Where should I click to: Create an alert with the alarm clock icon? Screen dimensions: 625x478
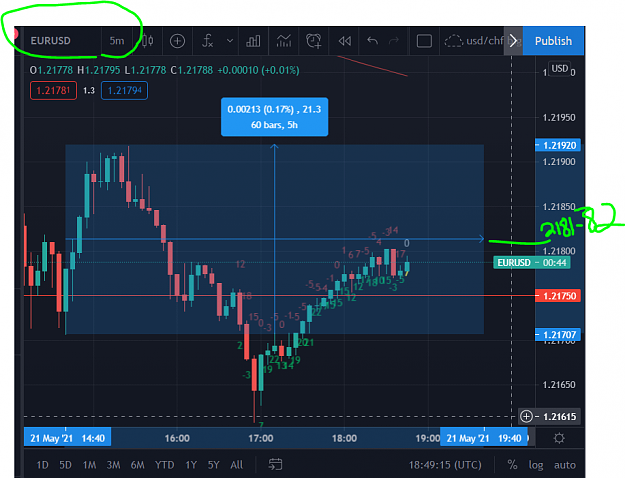coord(314,41)
